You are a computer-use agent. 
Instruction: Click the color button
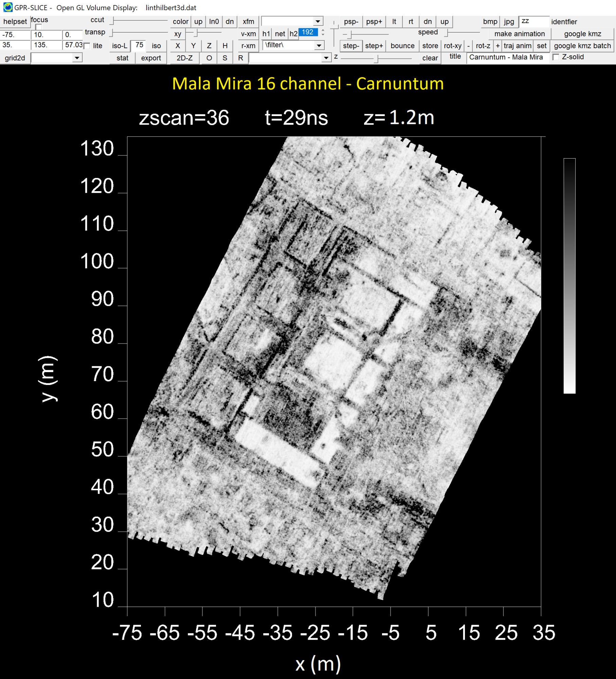(180, 22)
